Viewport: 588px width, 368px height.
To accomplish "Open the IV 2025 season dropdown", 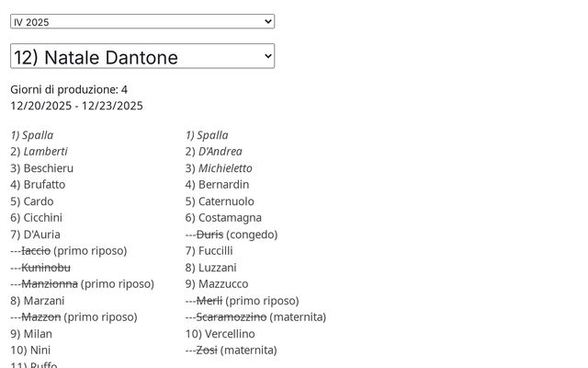I will (142, 21).
